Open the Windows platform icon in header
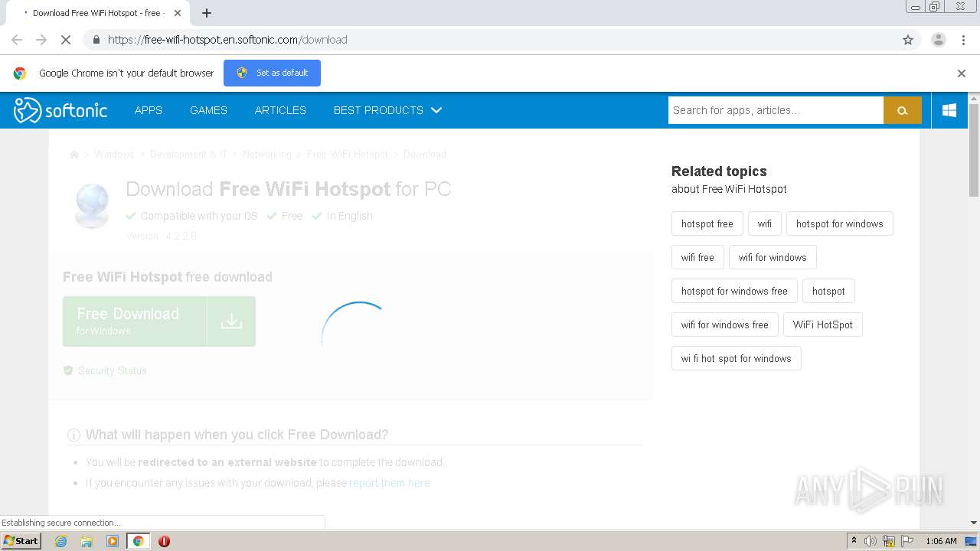 [949, 110]
